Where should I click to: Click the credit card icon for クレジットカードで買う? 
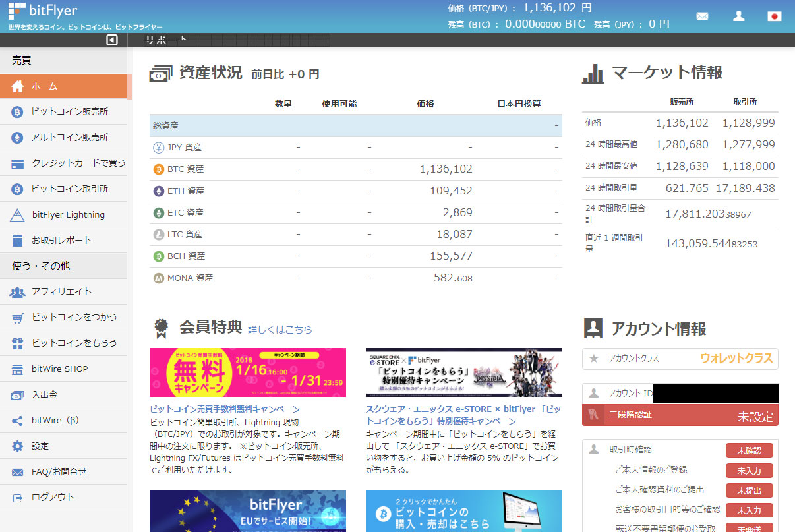tap(18, 163)
